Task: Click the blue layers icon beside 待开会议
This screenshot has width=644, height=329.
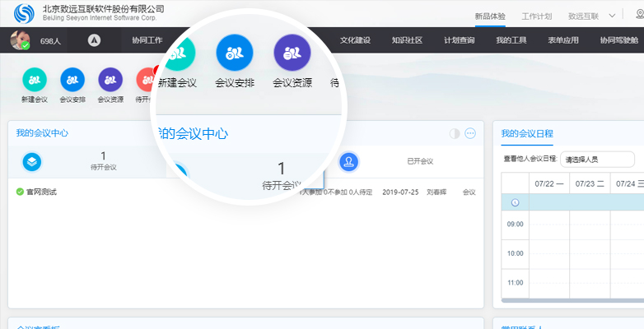Action: click(x=31, y=162)
